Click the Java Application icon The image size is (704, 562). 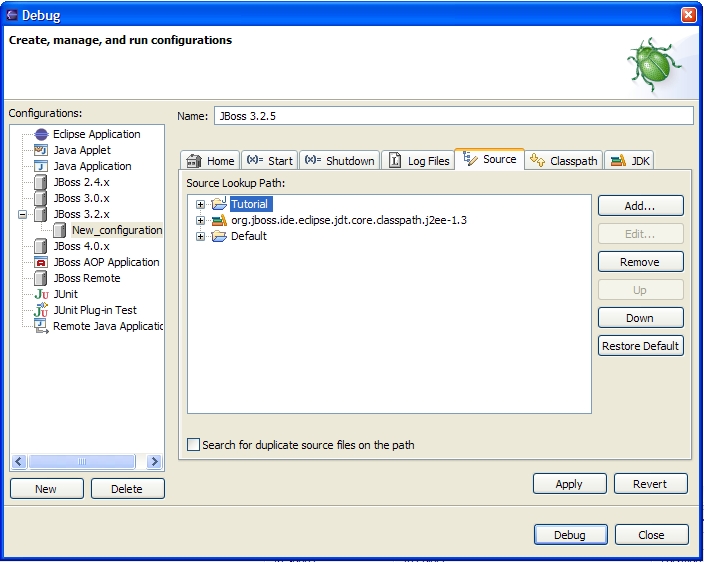[x=41, y=166]
